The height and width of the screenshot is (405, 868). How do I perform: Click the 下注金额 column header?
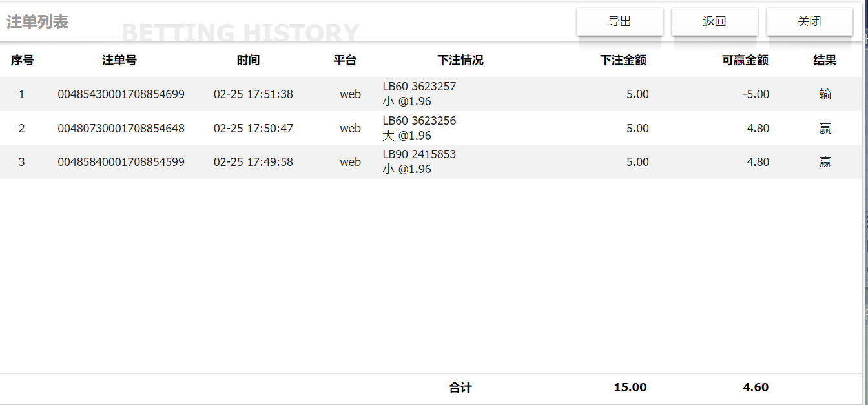pos(623,60)
